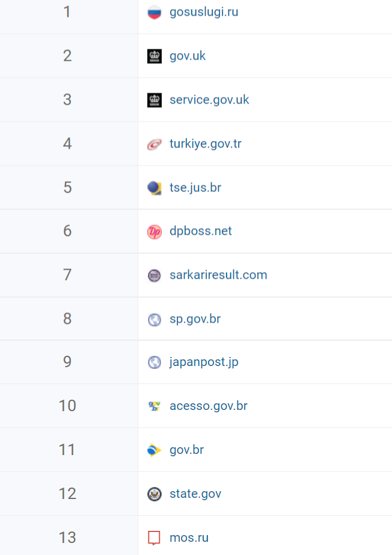Image resolution: width=392 pixels, height=555 pixels.
Task: Open the state.gov link
Action: tap(195, 494)
